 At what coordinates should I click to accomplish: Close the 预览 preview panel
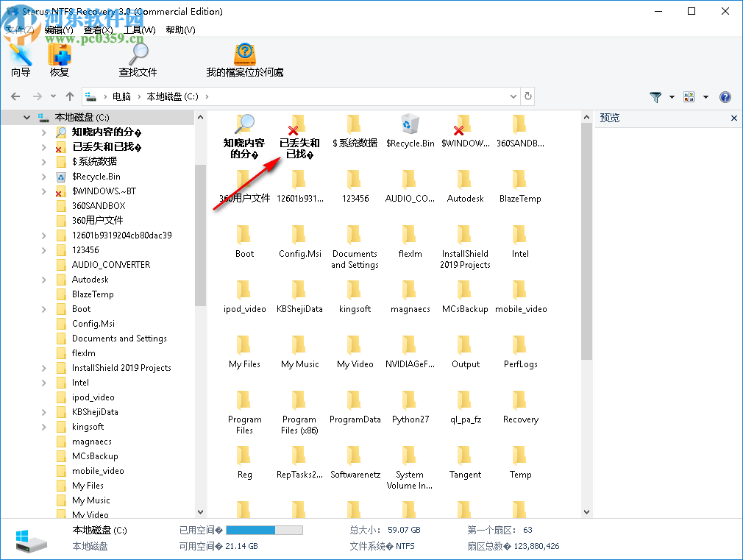pyautogui.click(x=733, y=118)
